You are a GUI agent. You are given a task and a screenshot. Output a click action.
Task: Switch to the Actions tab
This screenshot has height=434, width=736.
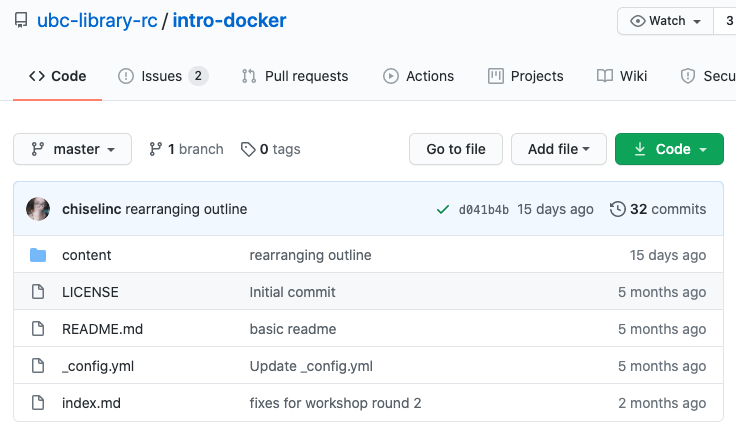[418, 76]
